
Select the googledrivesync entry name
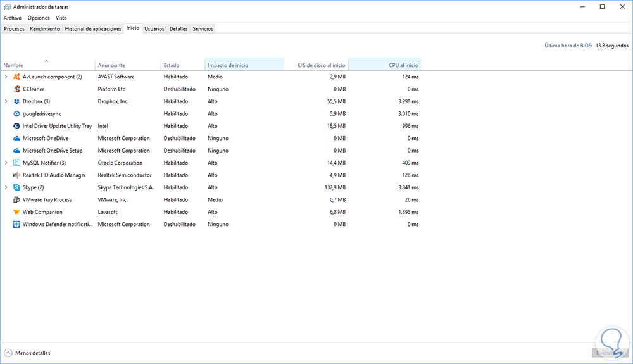42,114
